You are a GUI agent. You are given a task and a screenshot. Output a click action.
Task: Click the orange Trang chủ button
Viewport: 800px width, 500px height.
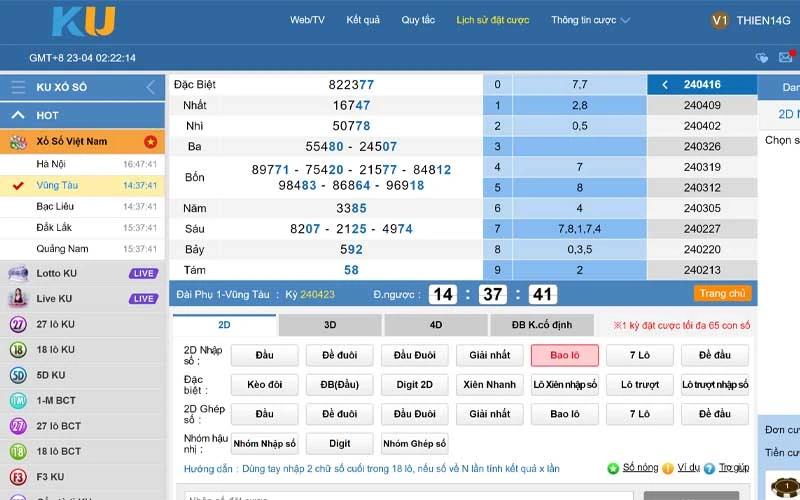[x=722, y=294]
